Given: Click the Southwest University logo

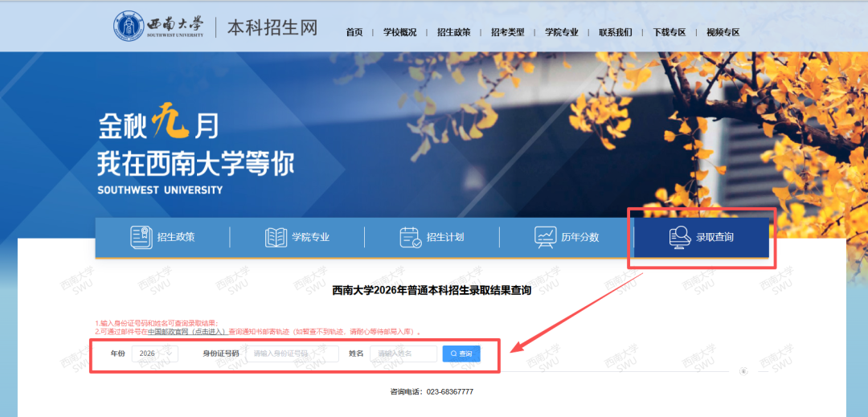Looking at the screenshot, I should [158, 26].
